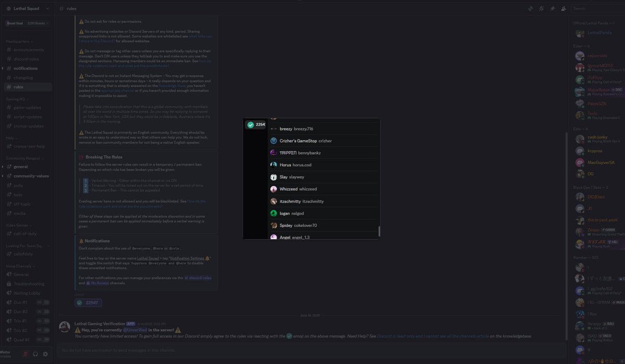The width and height of the screenshot is (625, 364).
Task: Click Spidey's avatar in the reactions popup
Action: [x=273, y=225]
